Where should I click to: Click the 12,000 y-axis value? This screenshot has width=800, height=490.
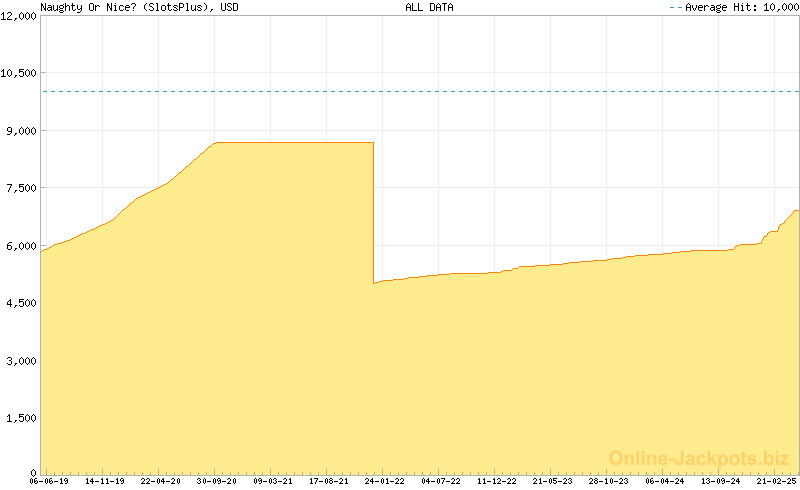click(x=19, y=16)
